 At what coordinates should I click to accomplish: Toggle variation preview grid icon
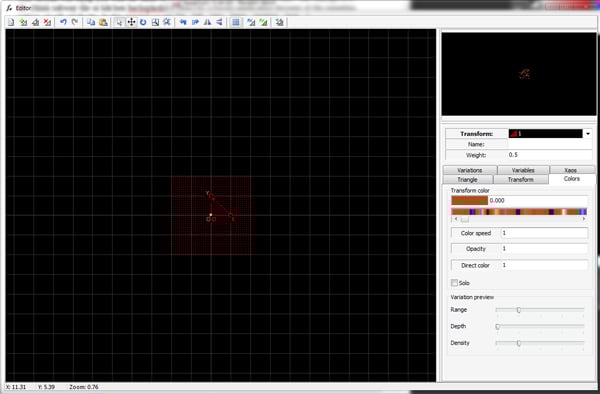point(236,22)
